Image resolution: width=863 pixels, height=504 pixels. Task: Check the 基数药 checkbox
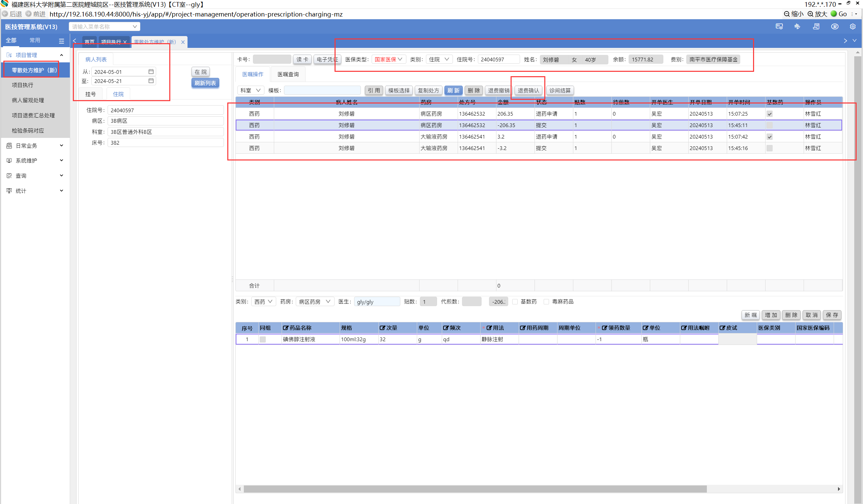click(515, 302)
